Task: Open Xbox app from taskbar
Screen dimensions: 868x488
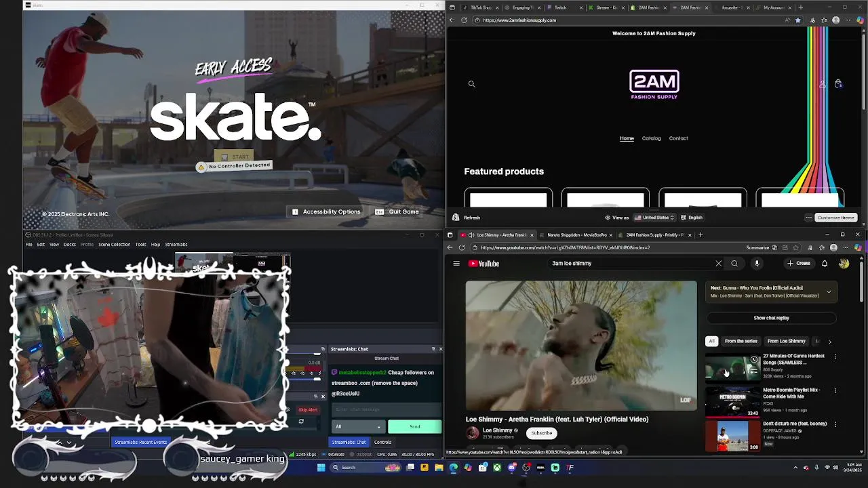Action: coord(497,468)
